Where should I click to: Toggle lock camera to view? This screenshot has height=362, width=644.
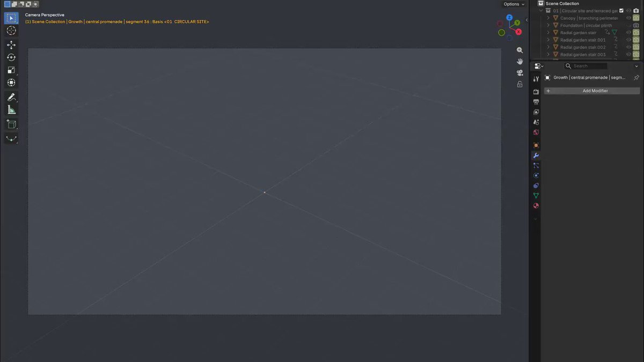[519, 84]
